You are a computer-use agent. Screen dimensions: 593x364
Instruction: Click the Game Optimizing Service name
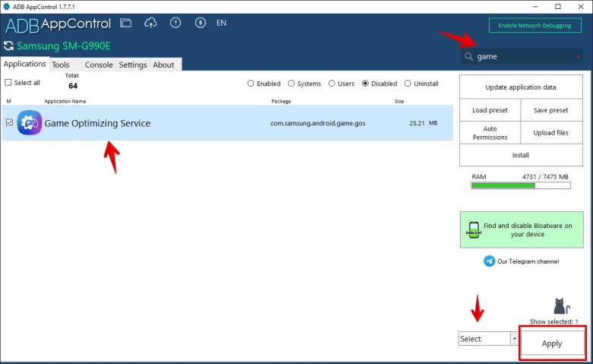click(x=97, y=123)
